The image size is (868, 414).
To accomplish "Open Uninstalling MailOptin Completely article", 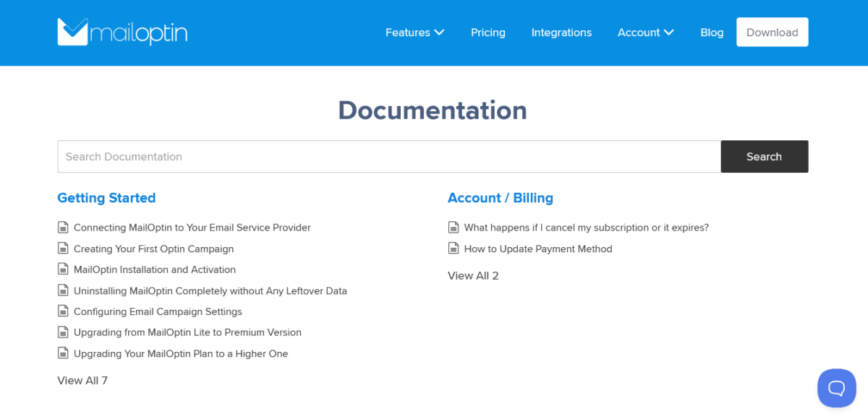I will click(x=210, y=290).
